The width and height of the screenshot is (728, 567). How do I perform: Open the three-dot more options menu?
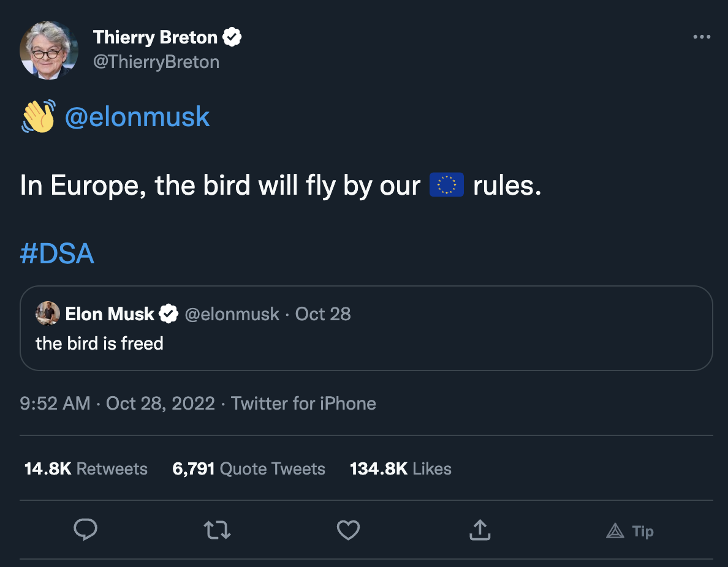(702, 37)
